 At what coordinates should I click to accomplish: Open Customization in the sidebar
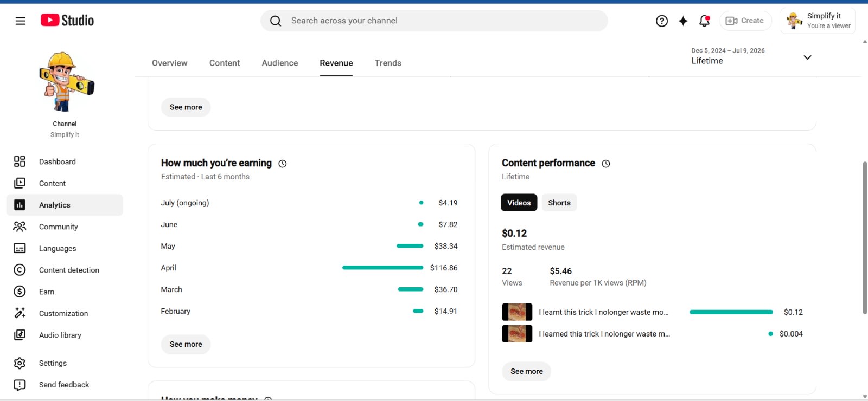tap(65, 313)
